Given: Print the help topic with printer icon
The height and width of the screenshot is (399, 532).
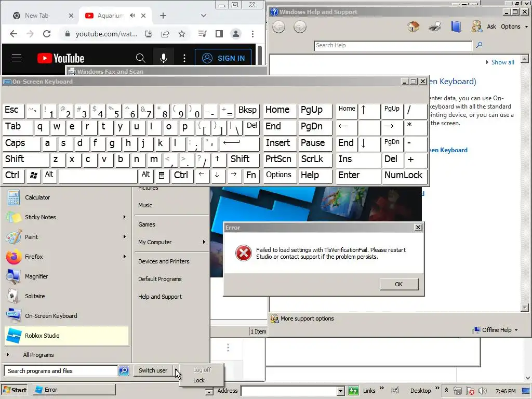Looking at the screenshot, I should [435, 26].
